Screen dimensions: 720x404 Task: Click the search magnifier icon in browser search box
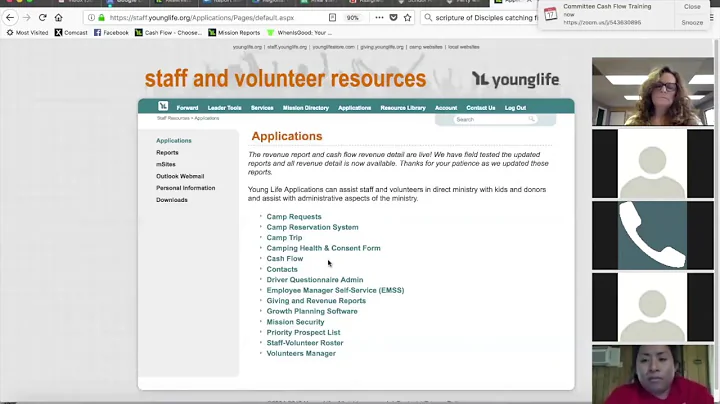(x=428, y=17)
